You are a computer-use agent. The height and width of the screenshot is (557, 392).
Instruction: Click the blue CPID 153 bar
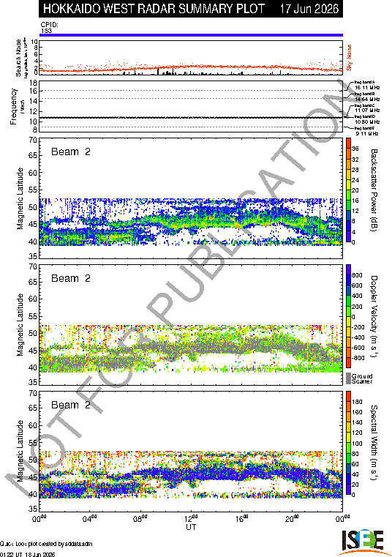pos(191,35)
